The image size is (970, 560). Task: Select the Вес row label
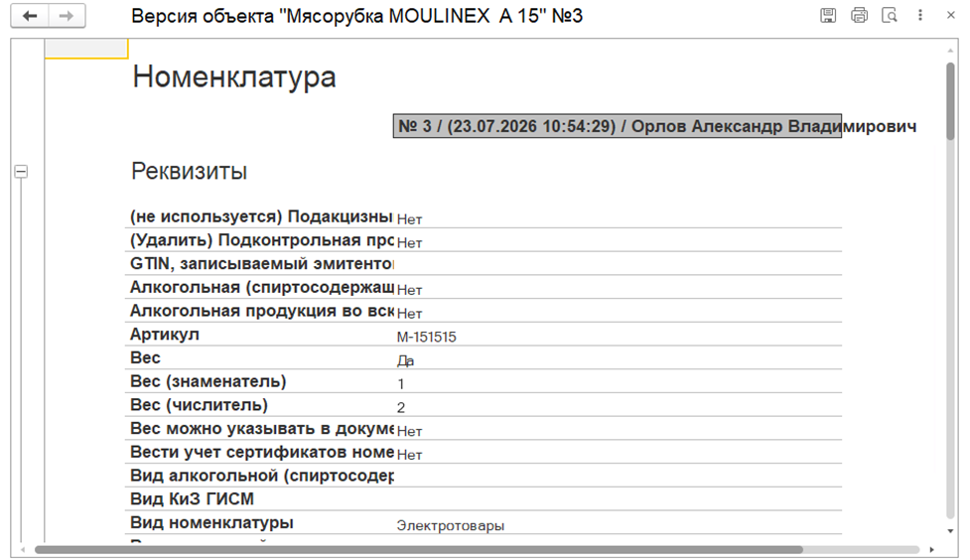point(145,358)
